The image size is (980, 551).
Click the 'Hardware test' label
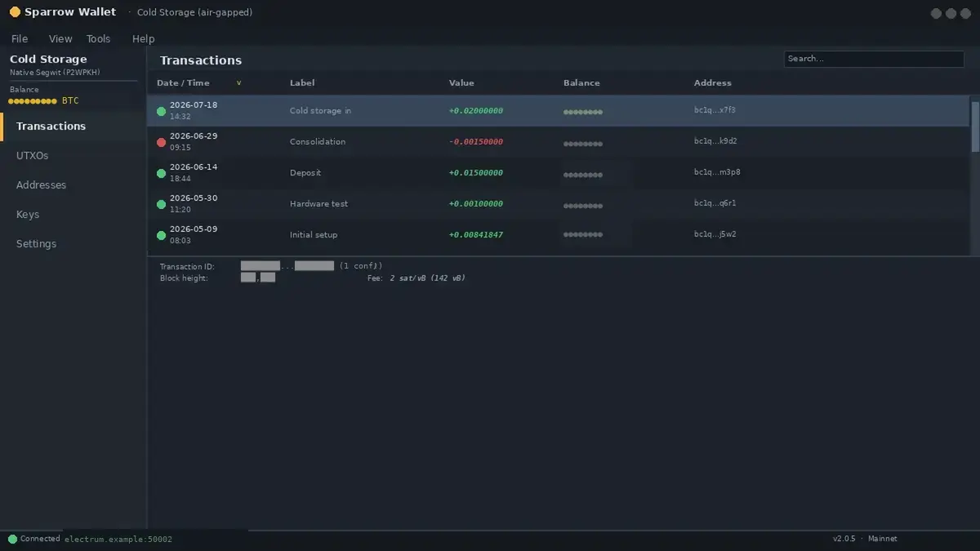pyautogui.click(x=318, y=204)
